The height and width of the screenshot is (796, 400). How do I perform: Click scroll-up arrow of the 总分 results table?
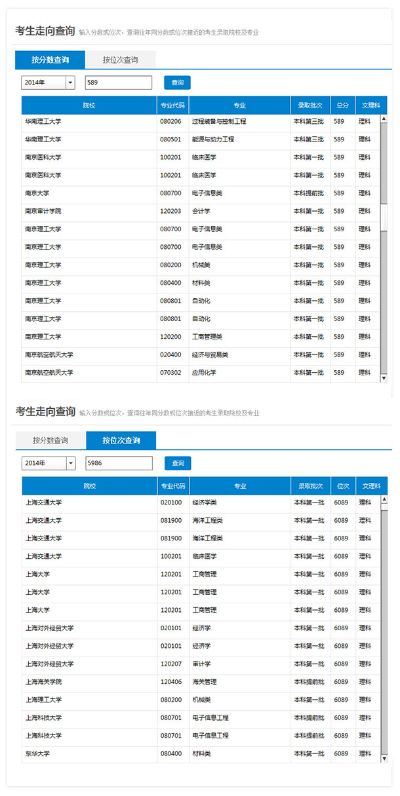click(384, 118)
